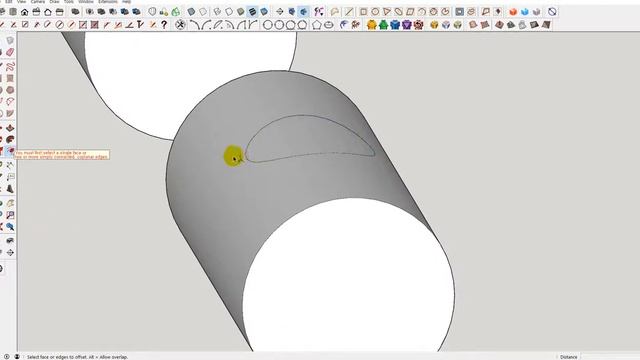Toggle the highlighted blue section display icon

[x=303, y=11]
